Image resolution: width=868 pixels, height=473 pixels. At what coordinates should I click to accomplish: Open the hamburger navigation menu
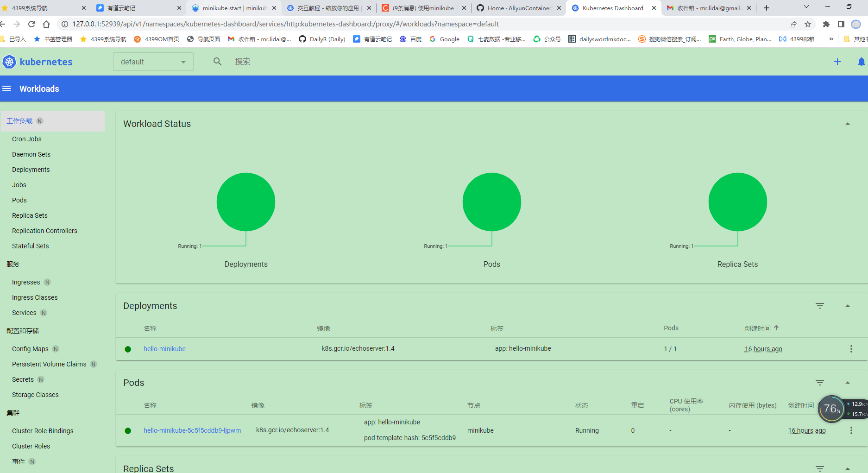pyautogui.click(x=6, y=88)
